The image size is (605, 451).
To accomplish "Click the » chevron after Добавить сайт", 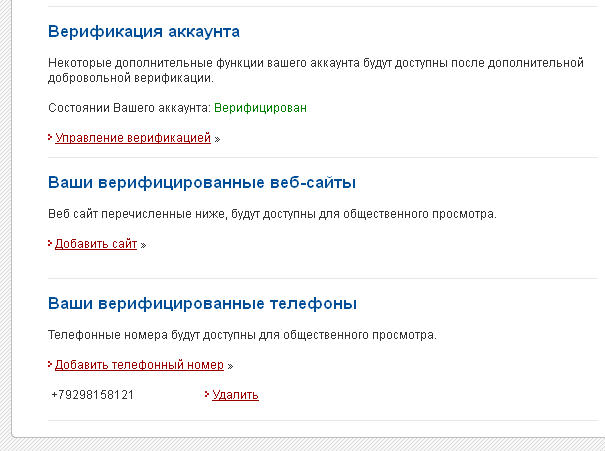I will (143, 245).
